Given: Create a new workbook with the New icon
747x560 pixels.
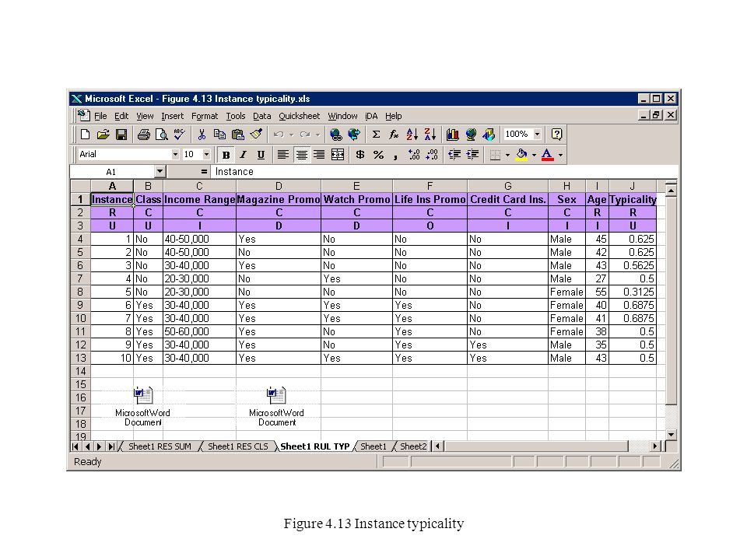Looking at the screenshot, I should click(x=85, y=135).
